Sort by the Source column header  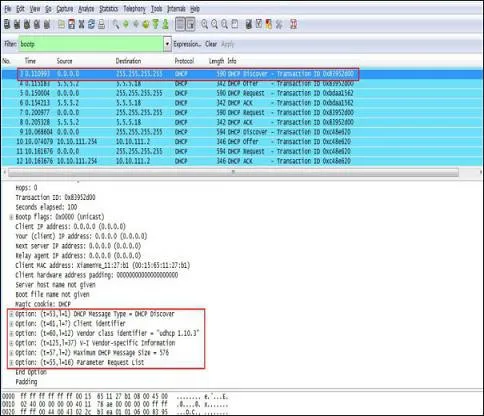click(x=64, y=61)
